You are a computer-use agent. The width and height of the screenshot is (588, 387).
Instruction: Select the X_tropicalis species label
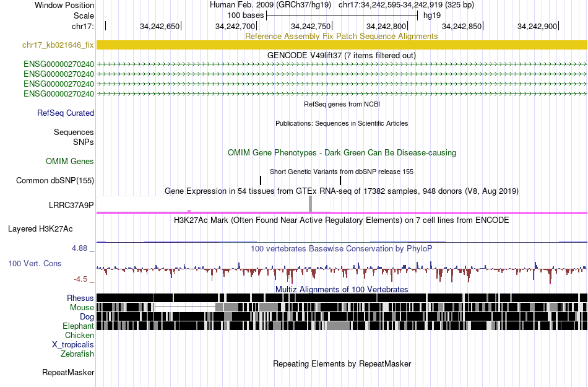73,345
